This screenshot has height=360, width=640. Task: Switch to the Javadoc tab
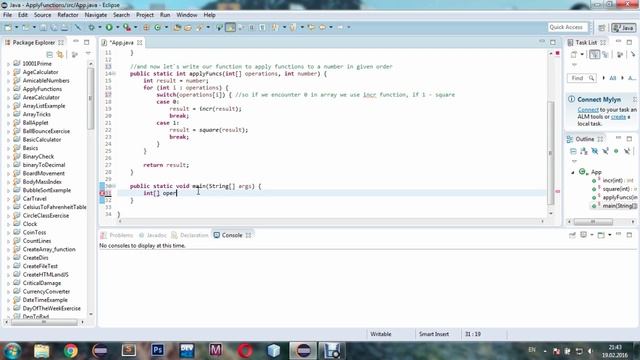tap(153, 235)
